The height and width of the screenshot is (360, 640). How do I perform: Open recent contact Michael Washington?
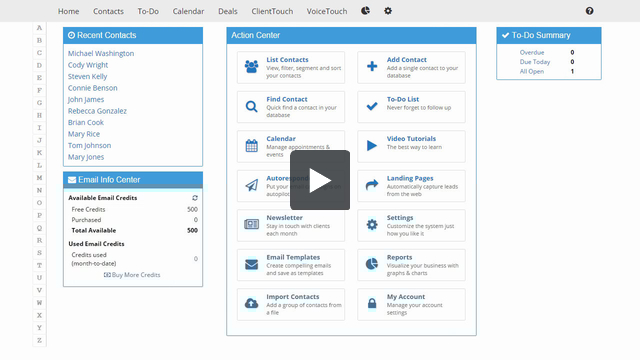(101, 53)
